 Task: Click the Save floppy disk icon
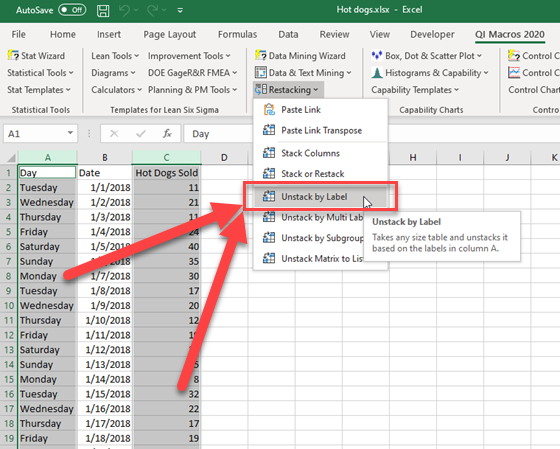pyautogui.click(x=103, y=10)
